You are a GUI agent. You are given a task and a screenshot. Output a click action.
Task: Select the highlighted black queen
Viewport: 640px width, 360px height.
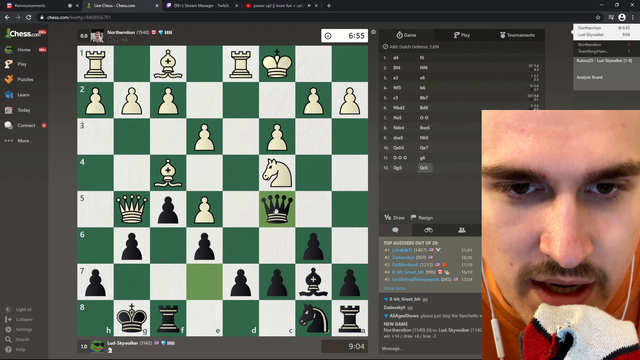[277, 209]
